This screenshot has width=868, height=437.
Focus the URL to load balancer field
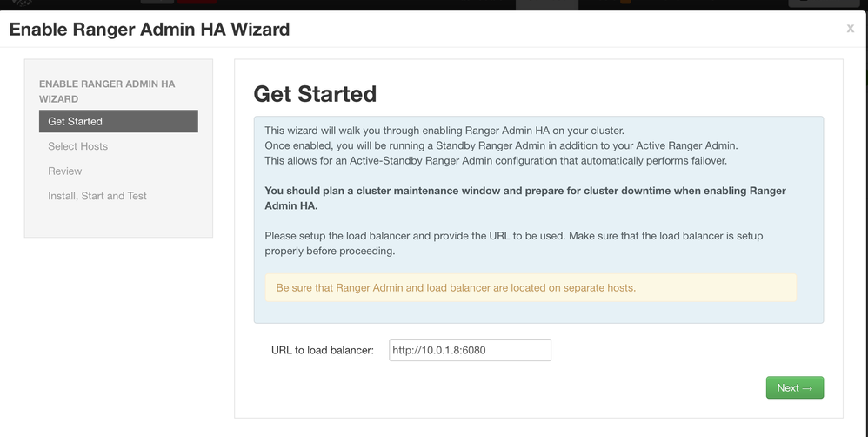pos(470,350)
